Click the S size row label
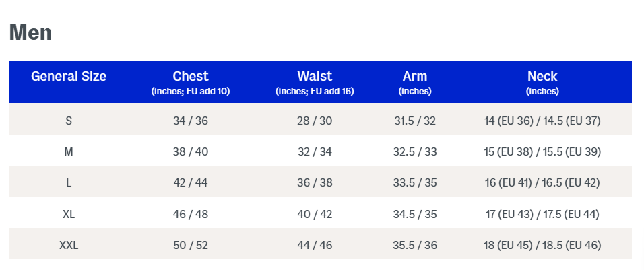Image resolution: width=644 pixels, height=270 pixels. [x=69, y=121]
